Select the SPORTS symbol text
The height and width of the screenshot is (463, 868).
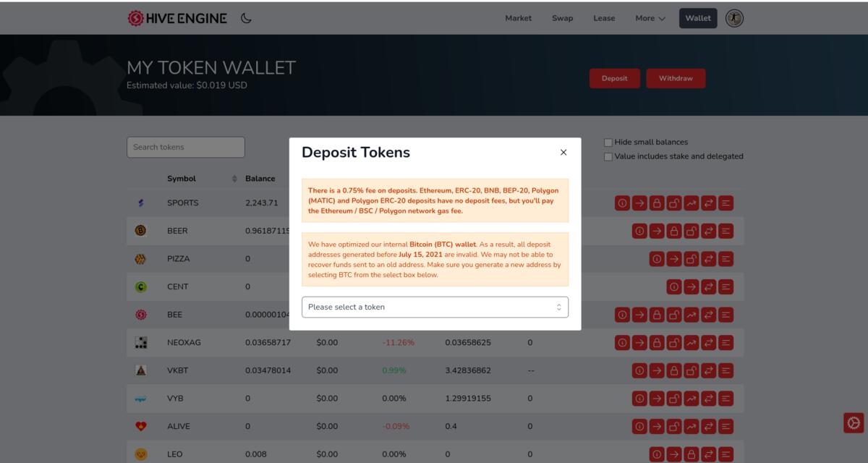click(183, 203)
